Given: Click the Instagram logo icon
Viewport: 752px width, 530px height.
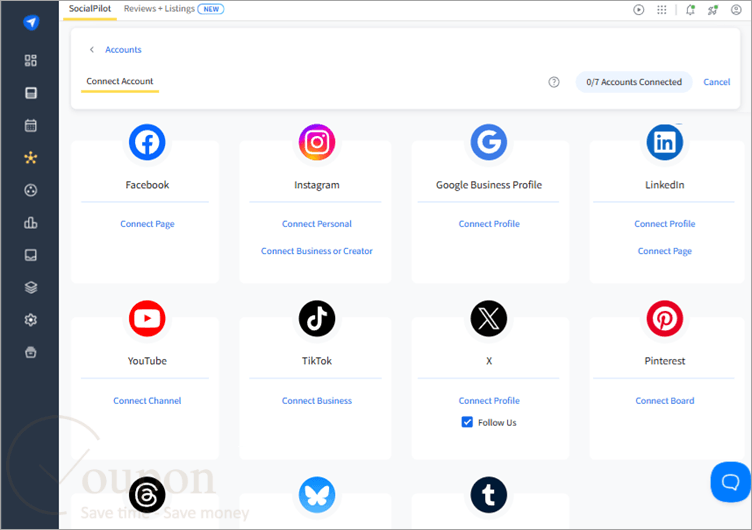Looking at the screenshot, I should (x=317, y=142).
